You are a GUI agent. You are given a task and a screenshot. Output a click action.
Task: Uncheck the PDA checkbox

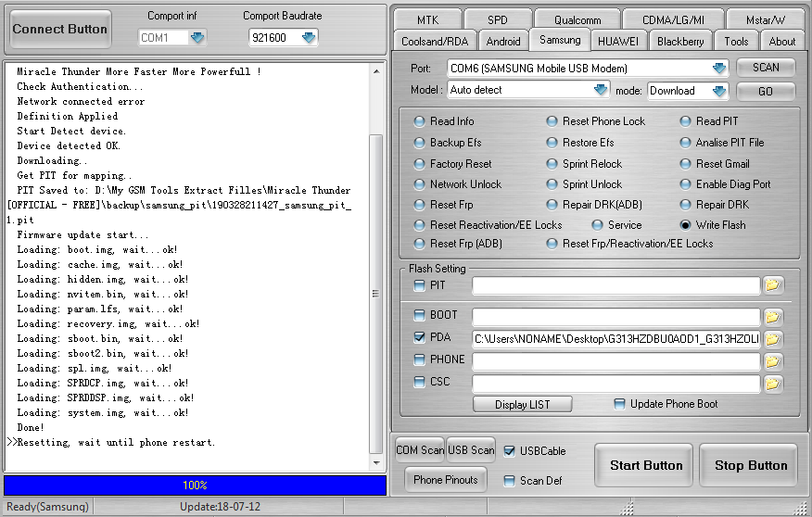coord(419,337)
